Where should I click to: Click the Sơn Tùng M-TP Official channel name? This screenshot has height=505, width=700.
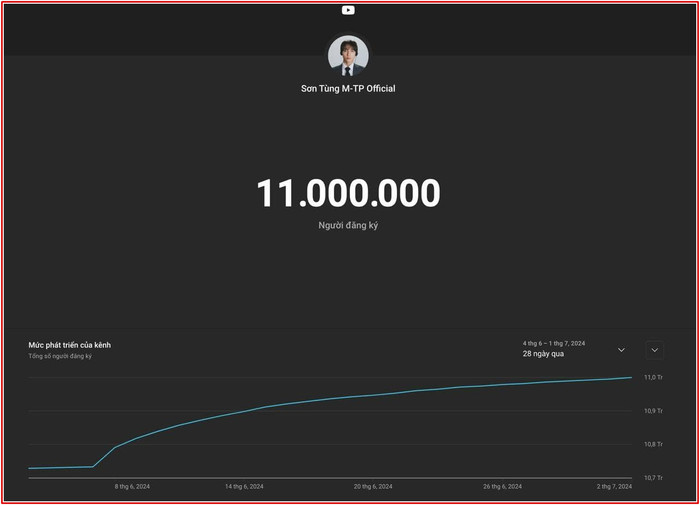click(x=348, y=89)
